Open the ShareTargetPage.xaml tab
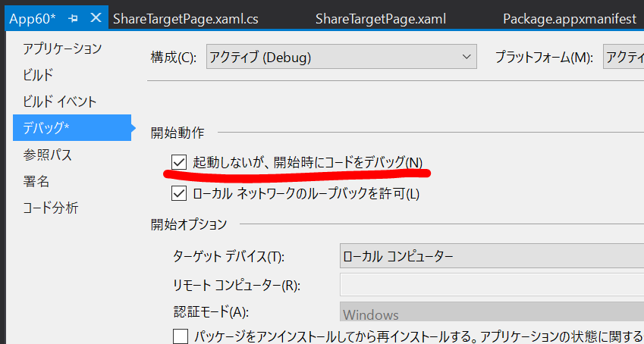Viewport: 644px width, 344px height. pyautogui.click(x=381, y=19)
